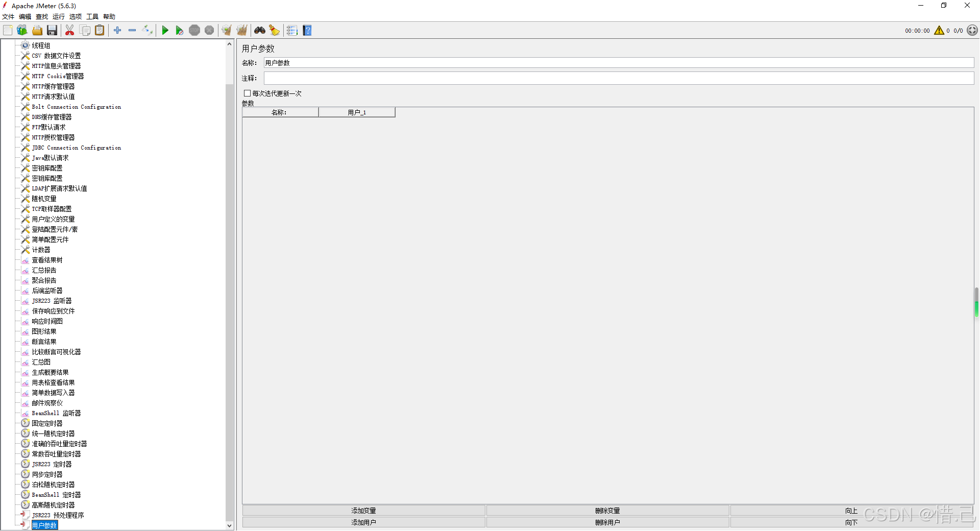Click the 删除用户 button
980x531 pixels.
pos(607,522)
